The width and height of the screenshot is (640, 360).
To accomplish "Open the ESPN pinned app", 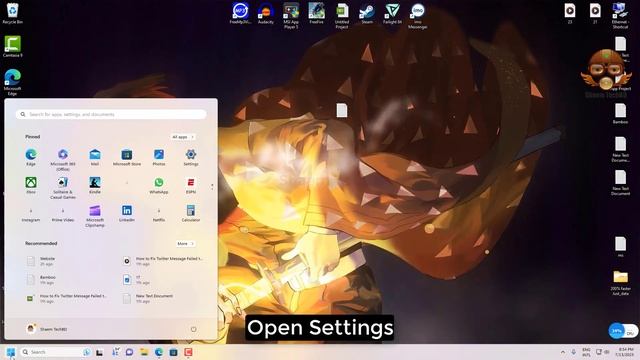I will pos(191,185).
